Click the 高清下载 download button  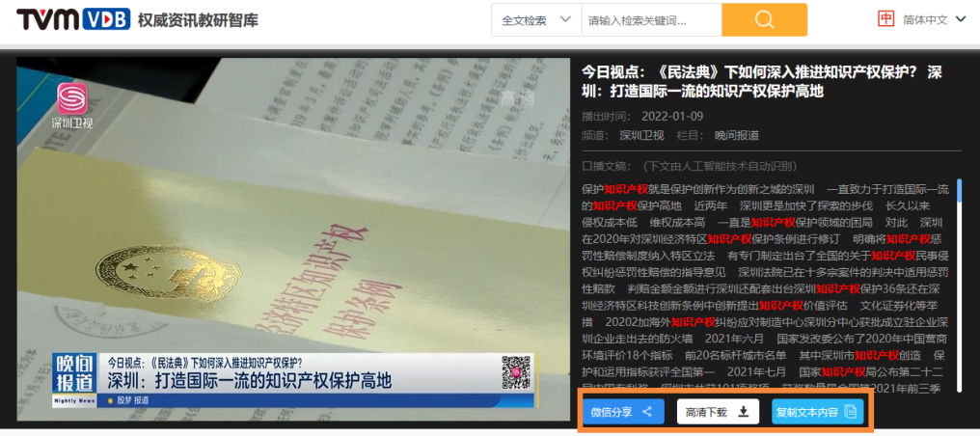click(x=718, y=412)
